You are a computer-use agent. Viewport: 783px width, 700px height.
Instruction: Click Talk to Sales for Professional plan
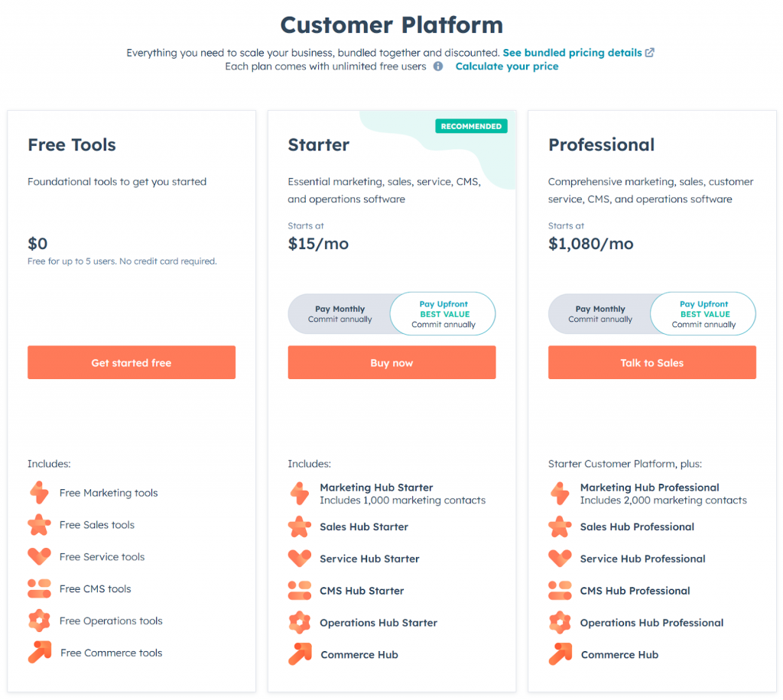click(x=651, y=362)
